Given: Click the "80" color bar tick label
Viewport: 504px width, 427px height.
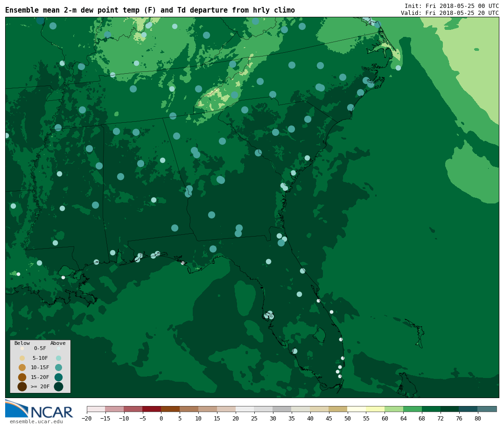Looking at the screenshot, I should (478, 418).
